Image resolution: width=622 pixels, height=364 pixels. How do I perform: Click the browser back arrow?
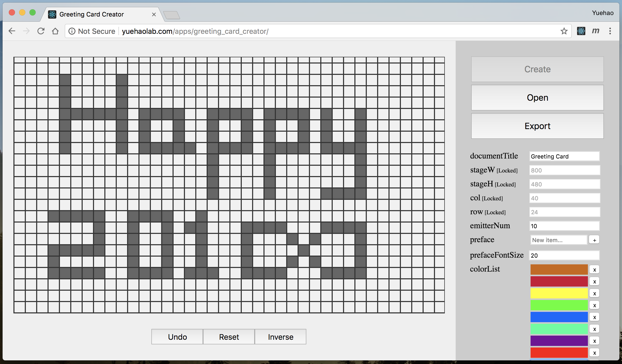point(12,31)
